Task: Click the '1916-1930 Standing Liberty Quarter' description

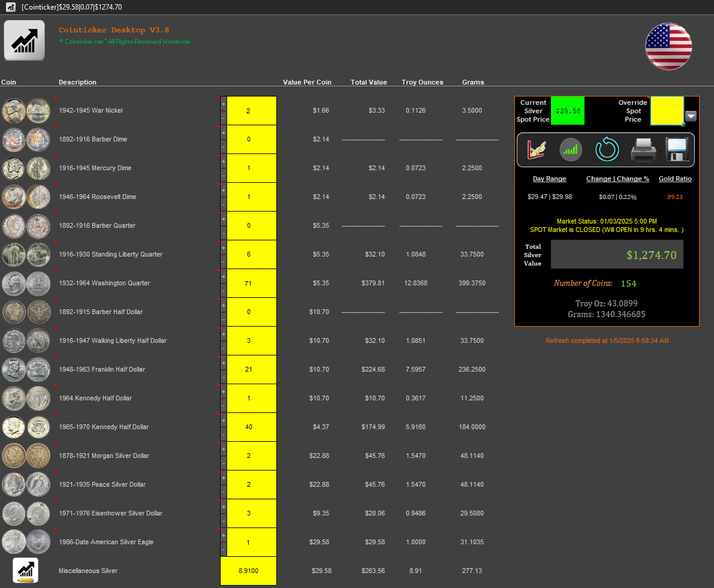Action: 111,254
